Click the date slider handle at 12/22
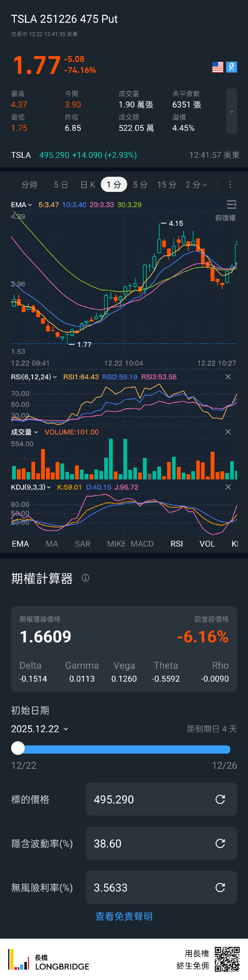 (18, 748)
